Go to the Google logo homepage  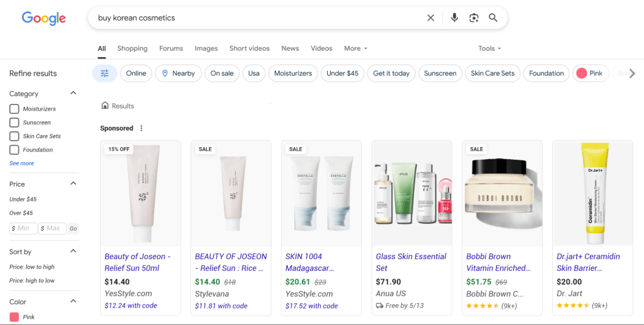pos(43,18)
